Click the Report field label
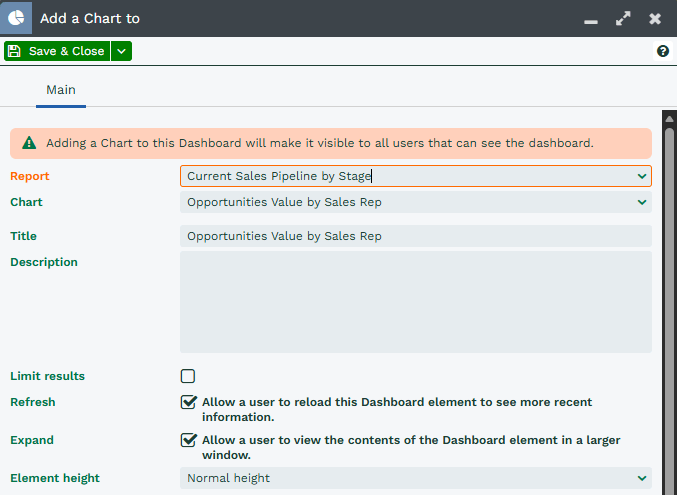 30,176
